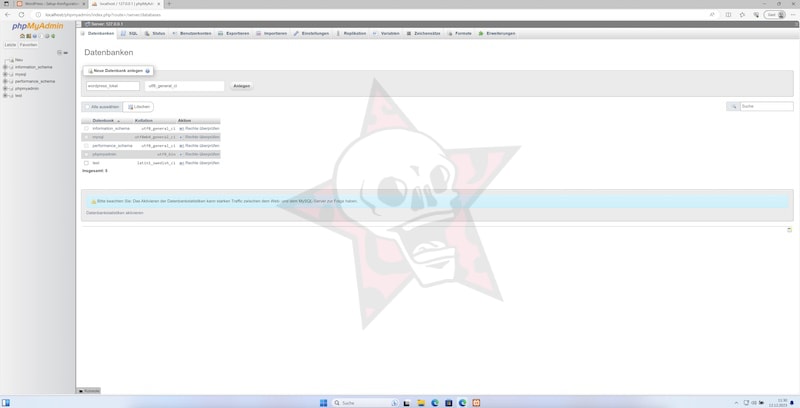Click the Suche filter field
Viewport: 800px width, 408px height.
766,106
